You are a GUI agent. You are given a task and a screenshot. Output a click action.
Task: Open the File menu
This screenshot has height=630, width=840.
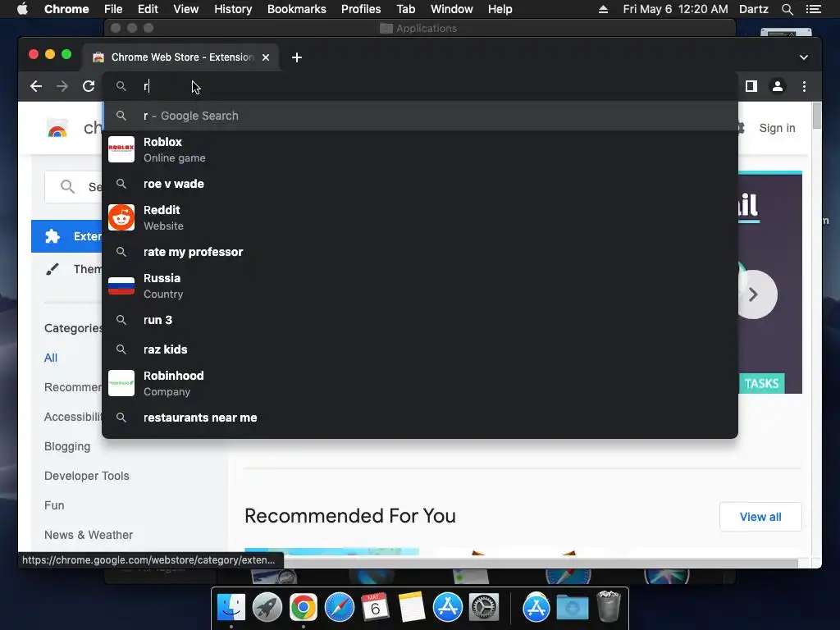pyautogui.click(x=113, y=9)
